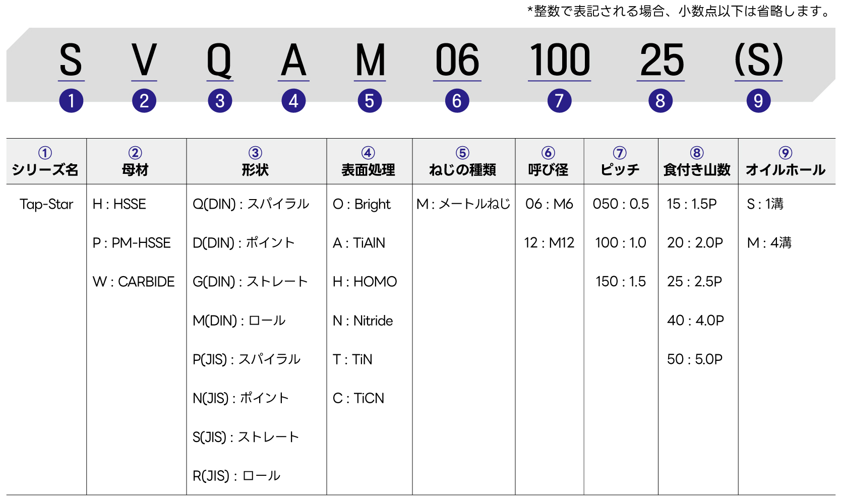Click the large letter Q in code
Image resolution: width=841 pixels, height=504 pixels.
pyautogui.click(x=219, y=60)
